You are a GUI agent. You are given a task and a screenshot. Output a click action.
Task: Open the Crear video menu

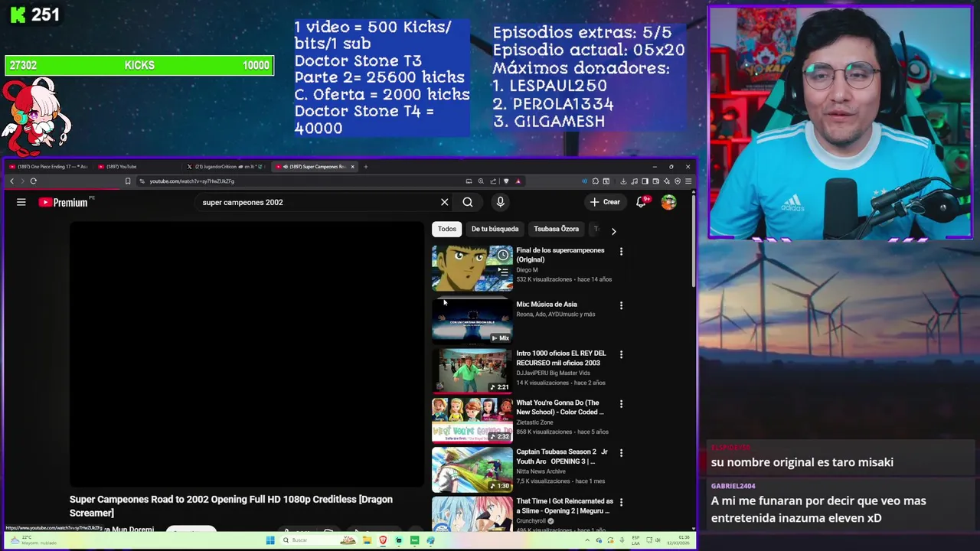pyautogui.click(x=605, y=202)
